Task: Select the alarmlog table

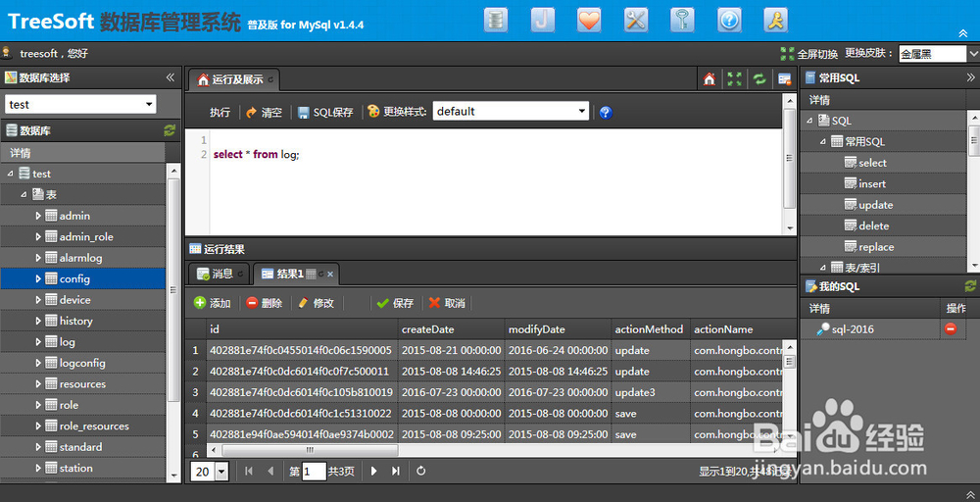Action: pos(80,258)
